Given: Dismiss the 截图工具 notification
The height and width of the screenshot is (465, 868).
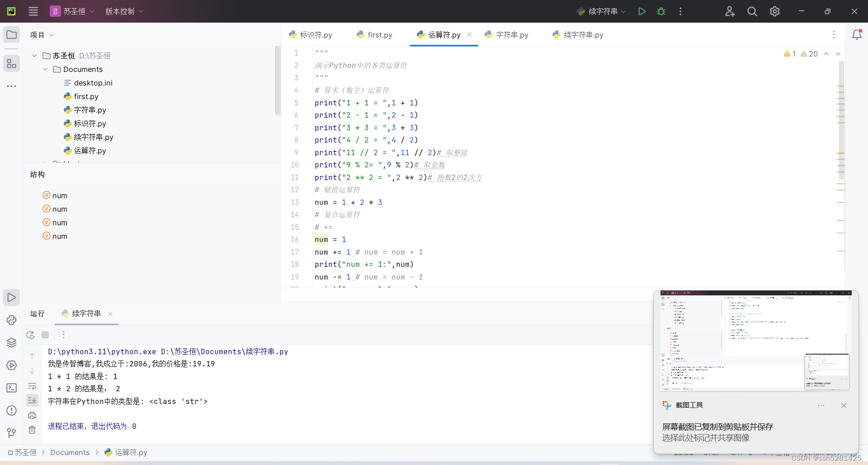Looking at the screenshot, I should (844, 405).
